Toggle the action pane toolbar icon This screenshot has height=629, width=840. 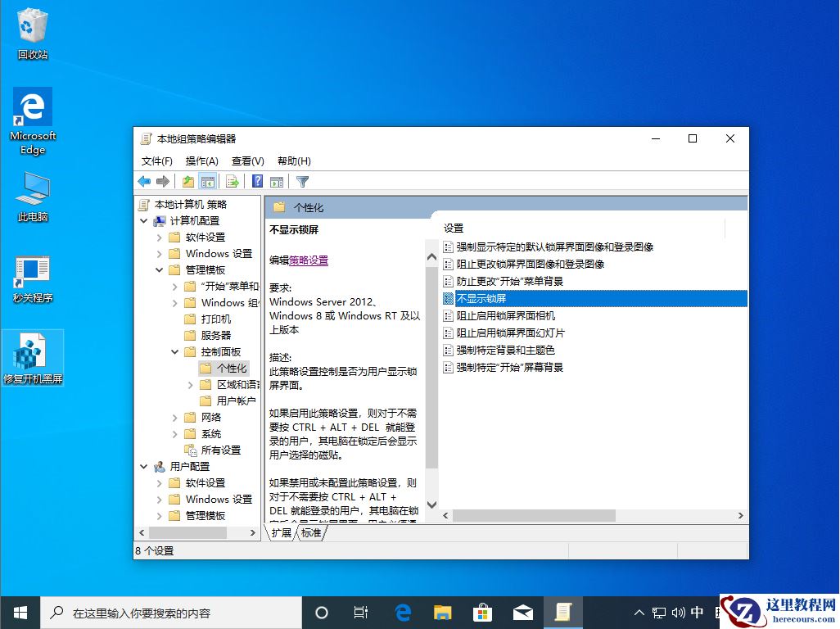276,181
